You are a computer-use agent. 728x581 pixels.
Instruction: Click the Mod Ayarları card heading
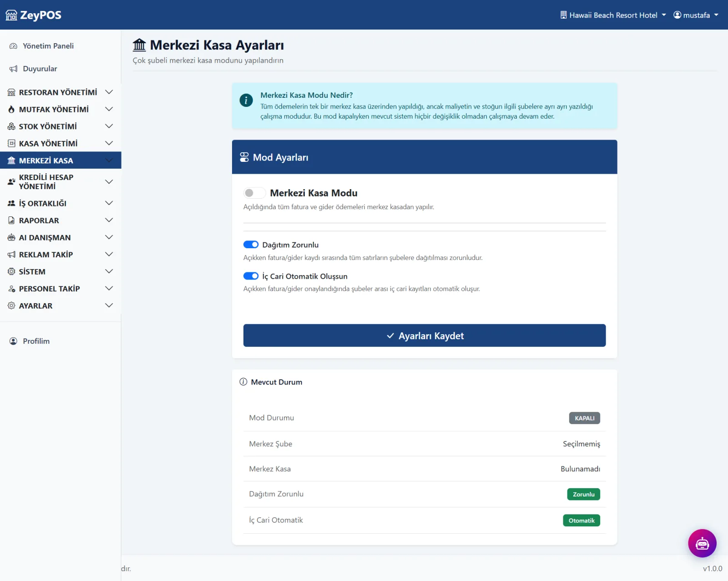pos(280,157)
